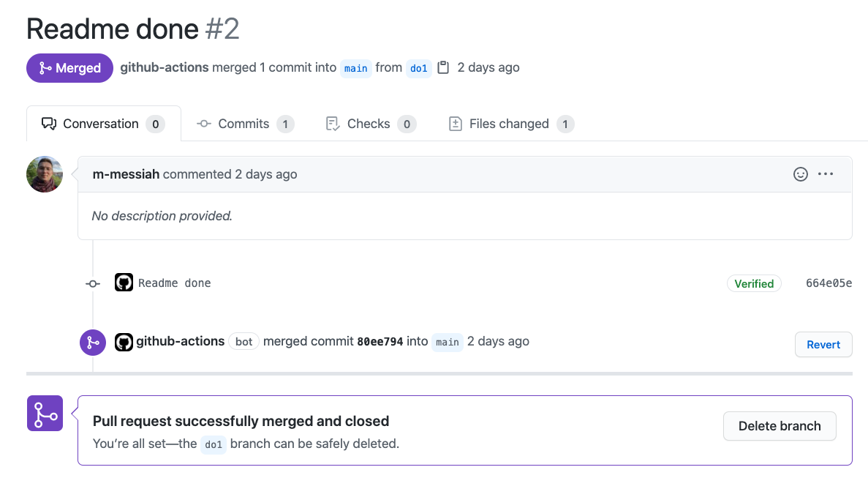Click the Verified signature badge

[754, 283]
